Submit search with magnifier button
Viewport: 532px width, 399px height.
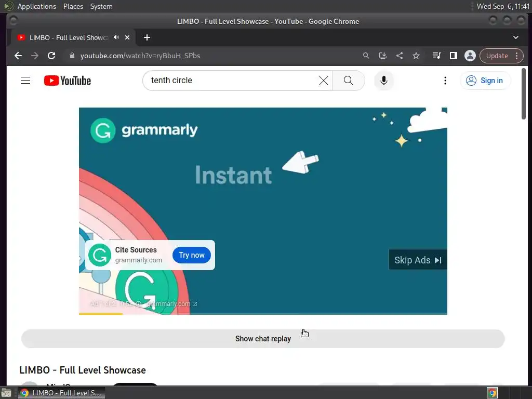pos(349,81)
